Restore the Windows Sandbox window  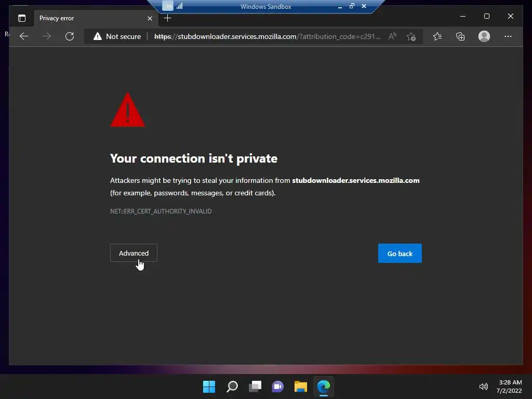pos(352,6)
